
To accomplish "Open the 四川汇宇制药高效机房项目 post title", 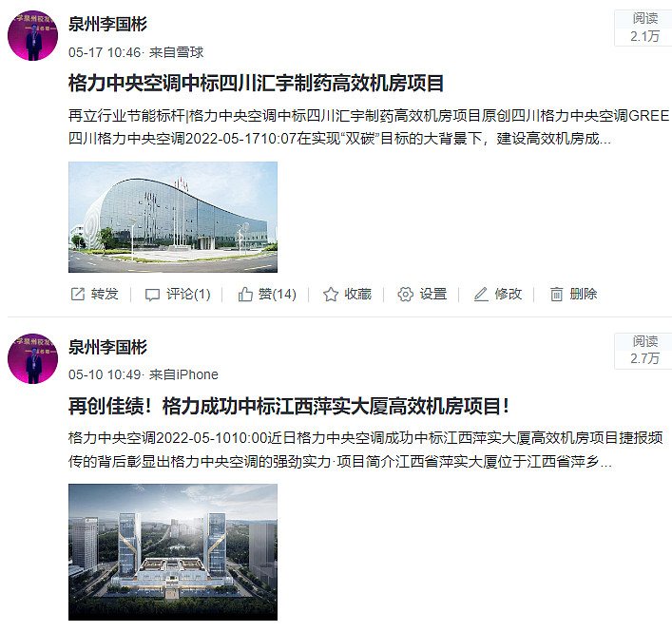I will tap(256, 83).
